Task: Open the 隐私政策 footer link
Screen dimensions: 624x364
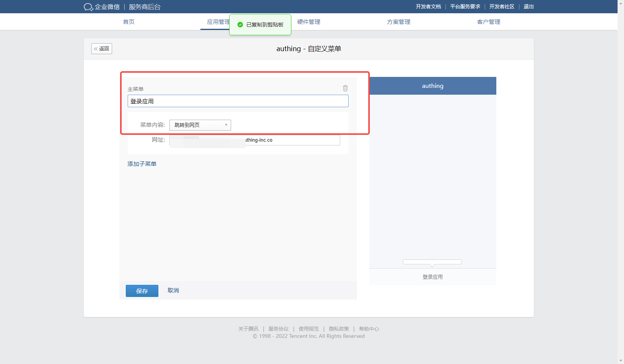Action: click(339, 329)
